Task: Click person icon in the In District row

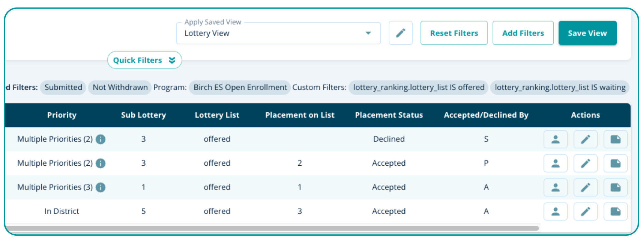Action: [x=555, y=211]
